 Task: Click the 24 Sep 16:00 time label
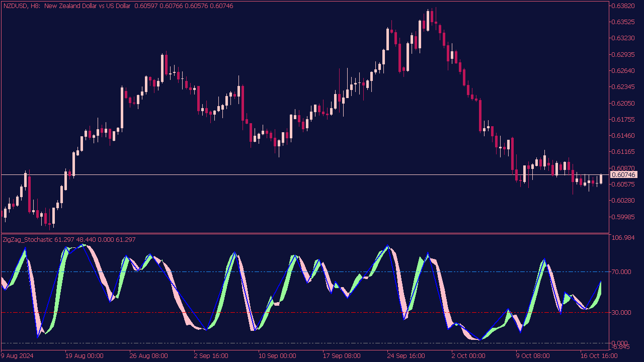coord(406,356)
